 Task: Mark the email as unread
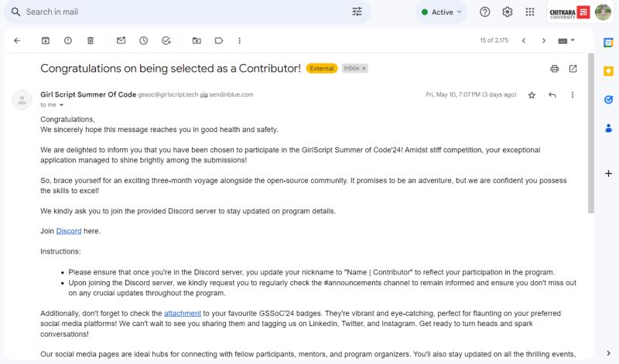coord(121,40)
